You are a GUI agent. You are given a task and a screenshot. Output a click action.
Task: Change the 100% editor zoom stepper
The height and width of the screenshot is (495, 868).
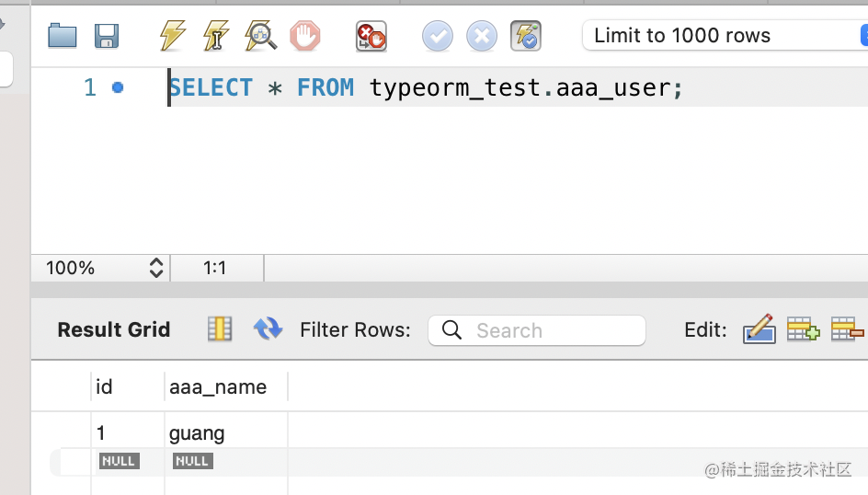pos(155,268)
